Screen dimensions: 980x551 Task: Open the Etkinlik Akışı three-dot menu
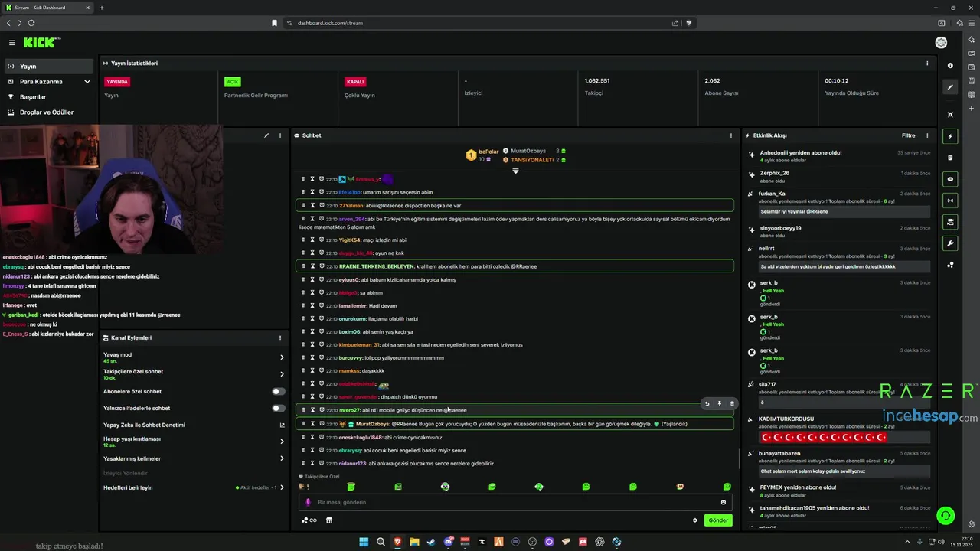tap(927, 135)
